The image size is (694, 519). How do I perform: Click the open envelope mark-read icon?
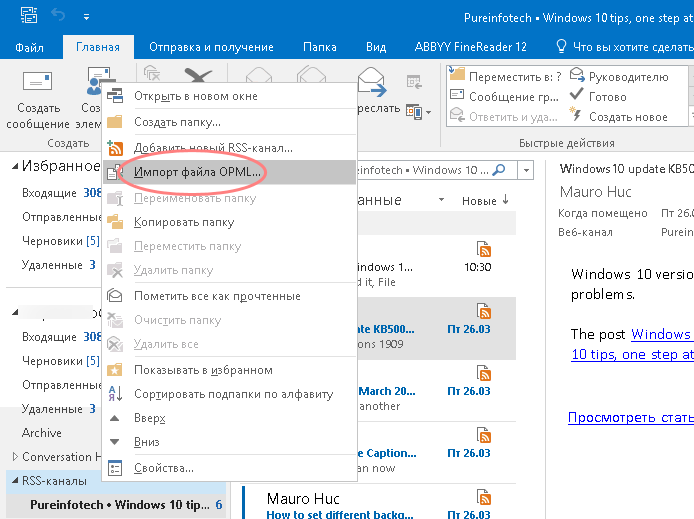[x=115, y=296]
